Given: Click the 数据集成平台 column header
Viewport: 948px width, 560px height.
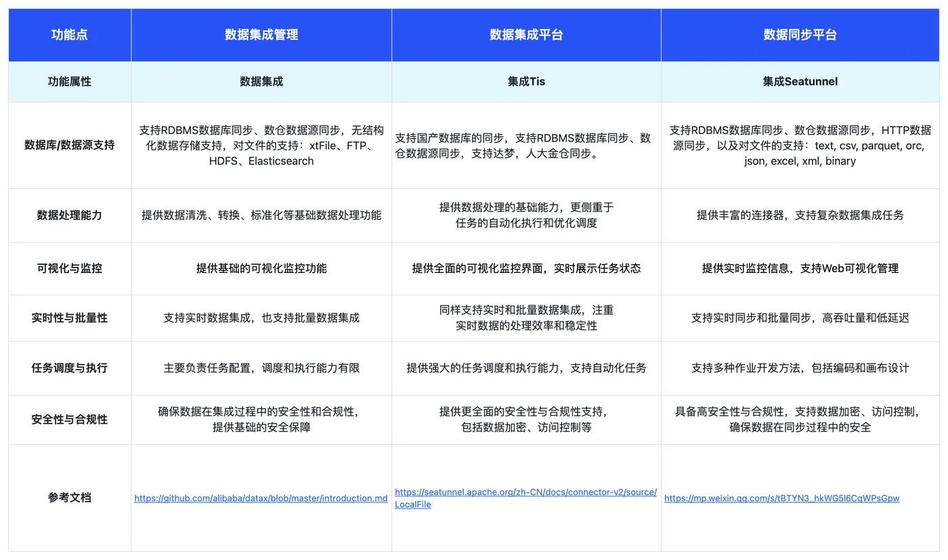Looking at the screenshot, I should 526,35.
